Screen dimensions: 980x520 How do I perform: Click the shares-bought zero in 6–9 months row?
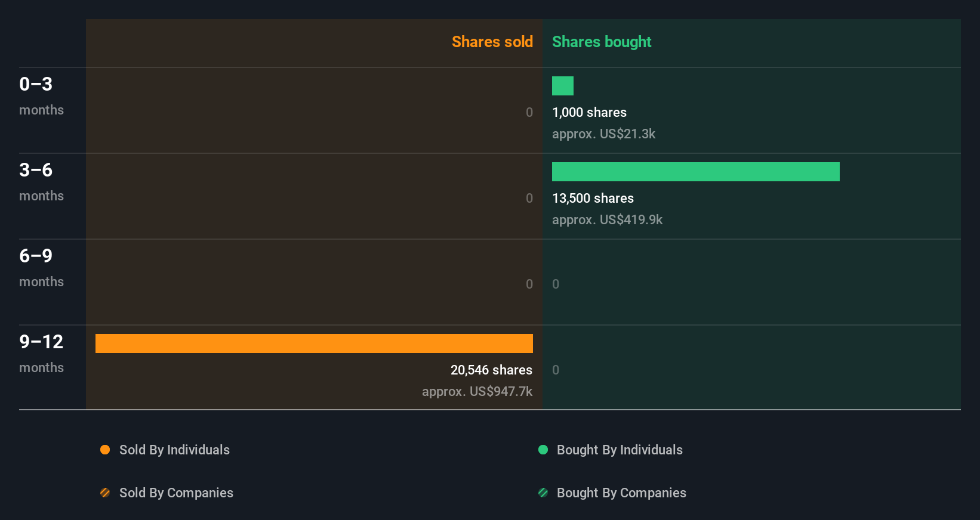click(x=556, y=284)
